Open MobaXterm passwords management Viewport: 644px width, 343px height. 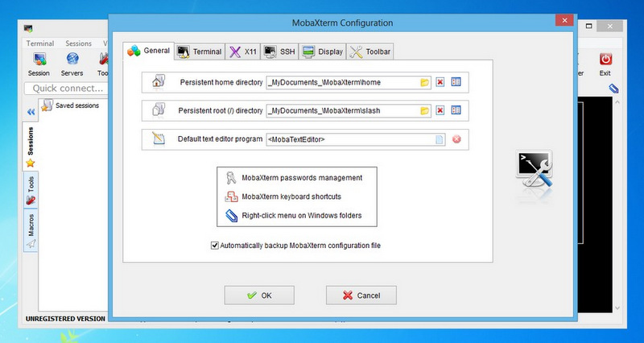(x=302, y=178)
